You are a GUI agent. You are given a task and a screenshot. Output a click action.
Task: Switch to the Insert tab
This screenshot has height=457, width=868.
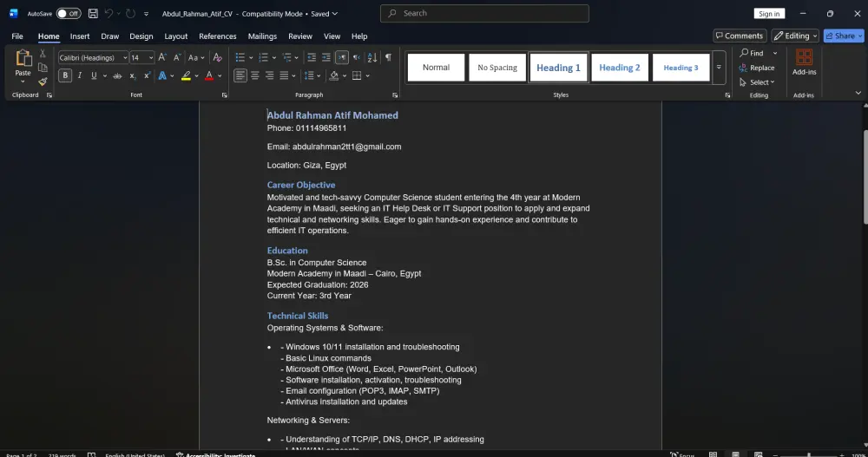pos(80,36)
